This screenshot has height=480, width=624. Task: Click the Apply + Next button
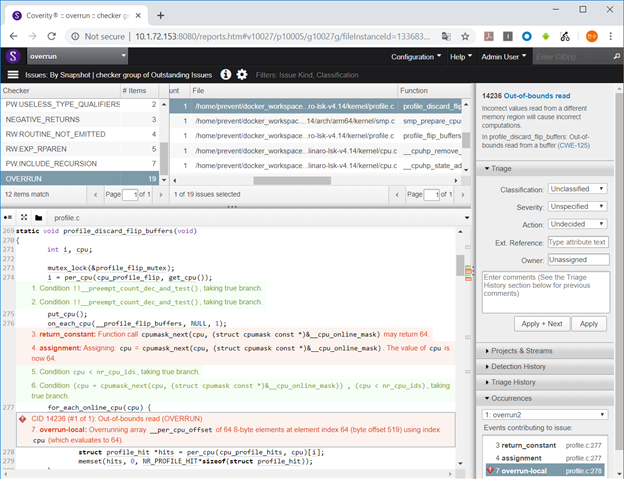pos(544,324)
